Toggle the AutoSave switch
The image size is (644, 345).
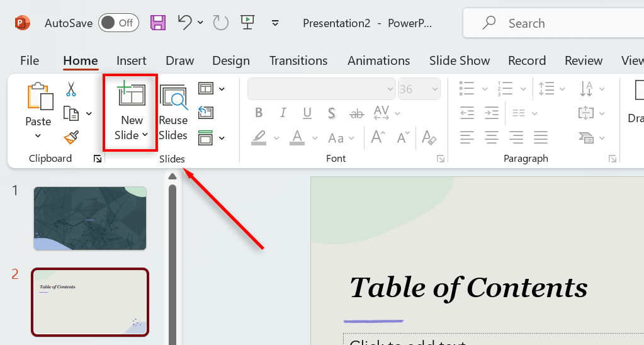(118, 23)
